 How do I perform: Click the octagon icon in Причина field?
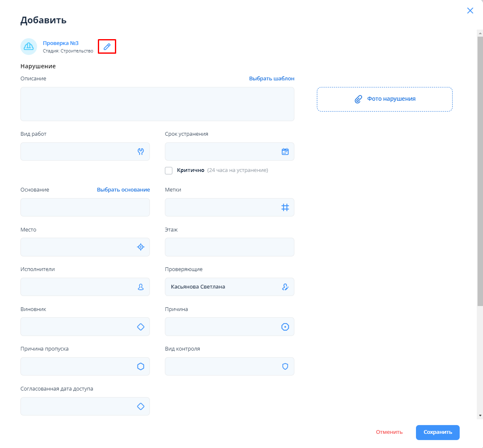285,327
